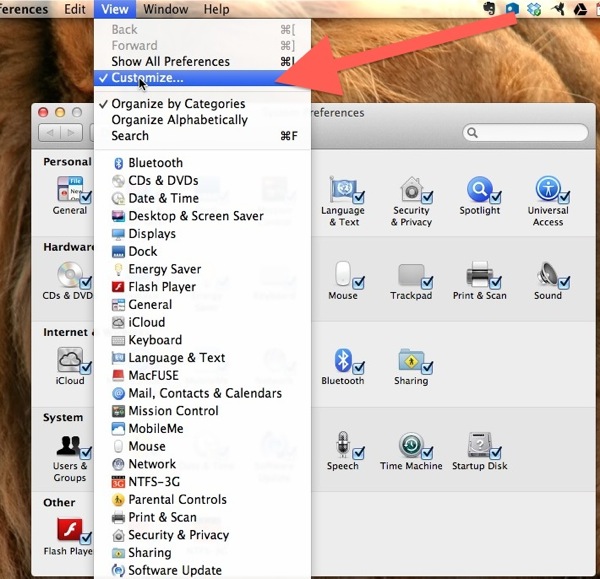Screen dimensions: 600x579
Task: Select Dock menu entry
Action: (202, 251)
